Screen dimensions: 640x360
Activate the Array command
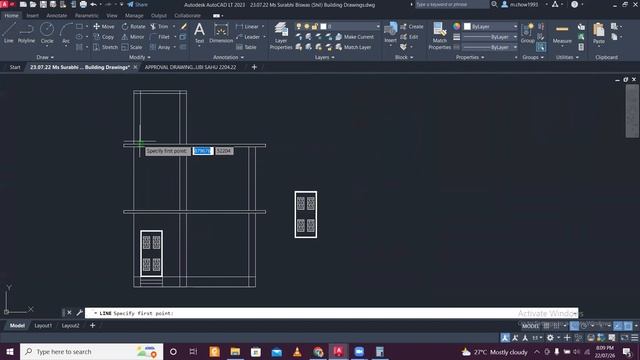coord(160,47)
